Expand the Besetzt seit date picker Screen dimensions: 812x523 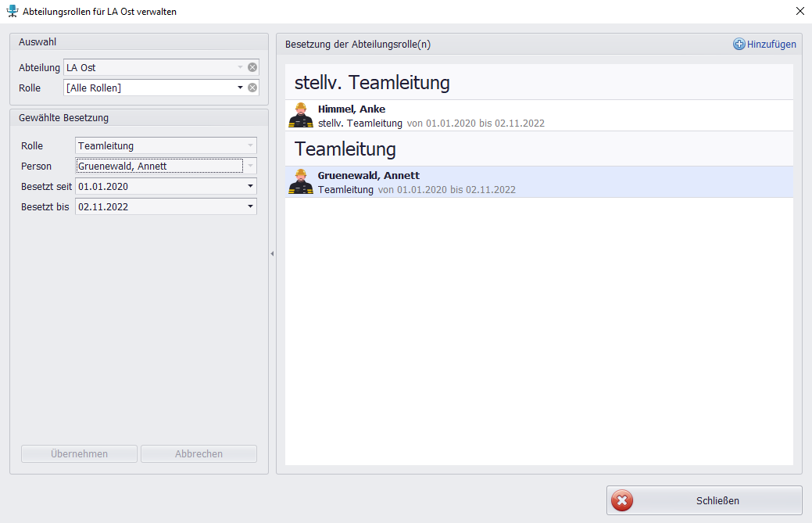tap(250, 187)
